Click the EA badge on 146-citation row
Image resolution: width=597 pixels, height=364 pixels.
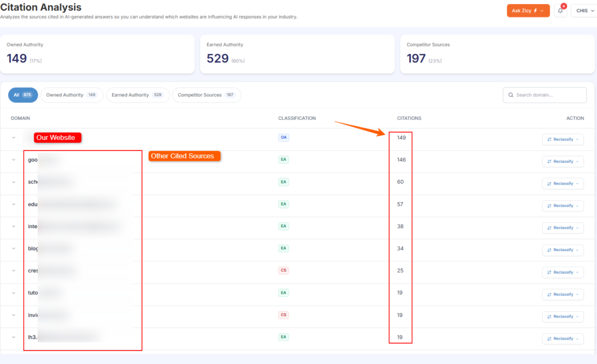click(x=283, y=160)
